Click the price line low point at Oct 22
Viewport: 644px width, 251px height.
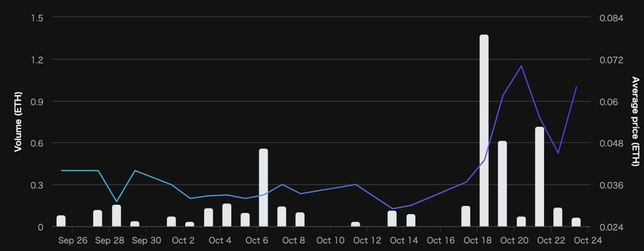pos(558,153)
